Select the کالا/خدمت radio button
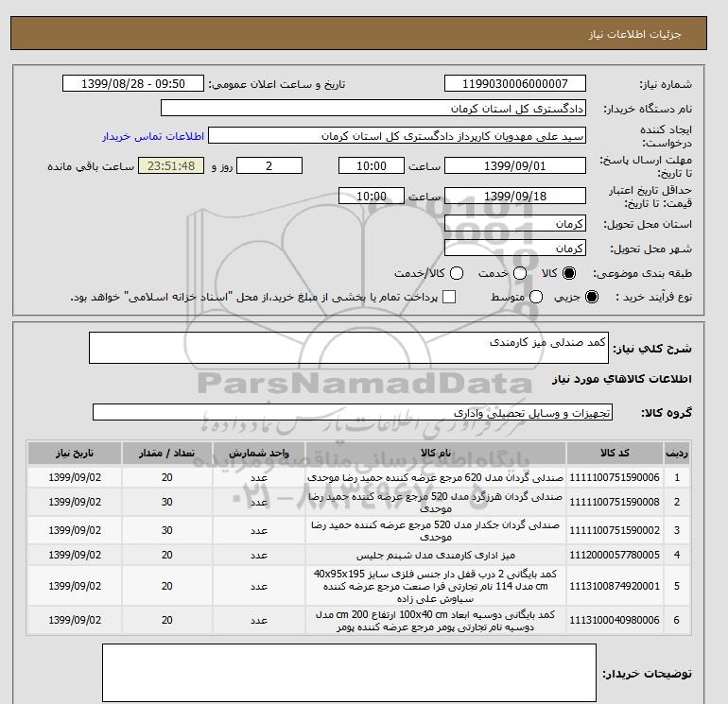728x704 pixels. point(457,273)
